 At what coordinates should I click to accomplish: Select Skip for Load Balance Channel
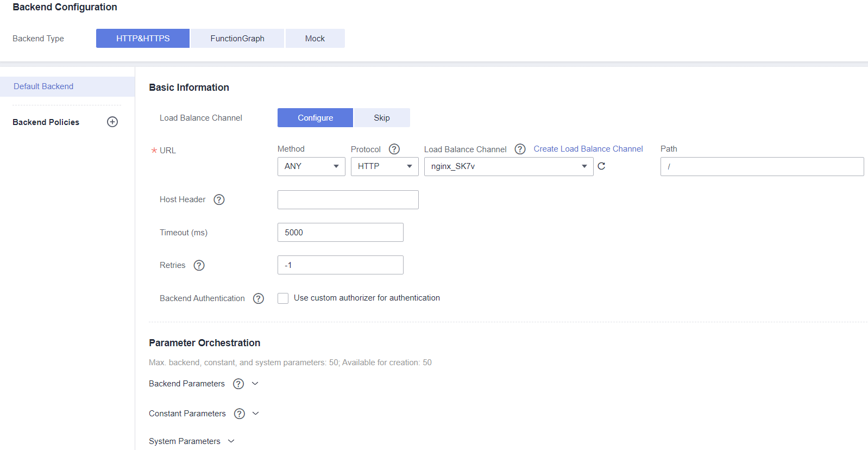coord(381,118)
